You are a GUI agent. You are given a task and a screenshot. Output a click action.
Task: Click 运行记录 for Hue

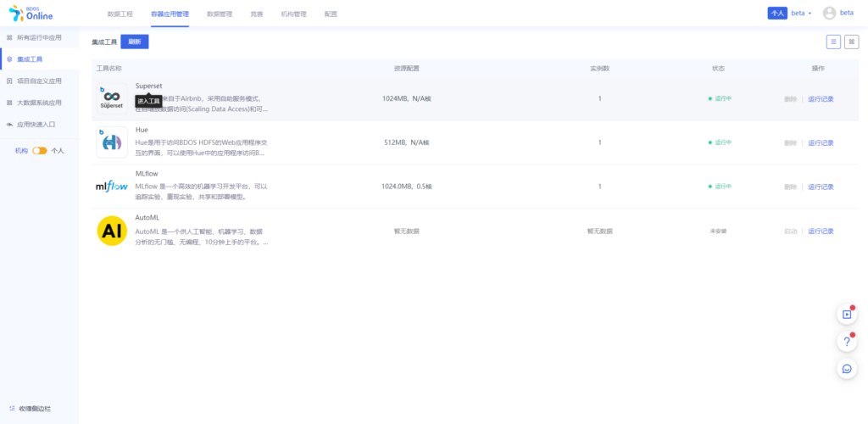tap(821, 142)
